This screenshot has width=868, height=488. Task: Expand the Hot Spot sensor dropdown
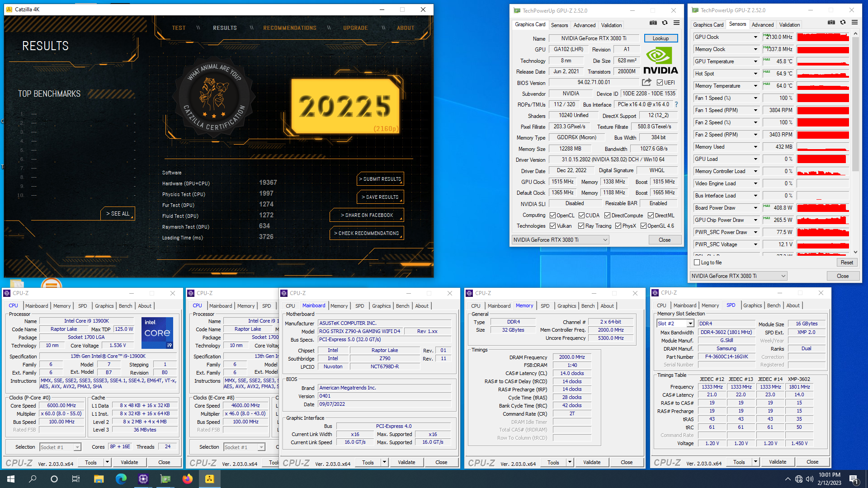point(755,74)
